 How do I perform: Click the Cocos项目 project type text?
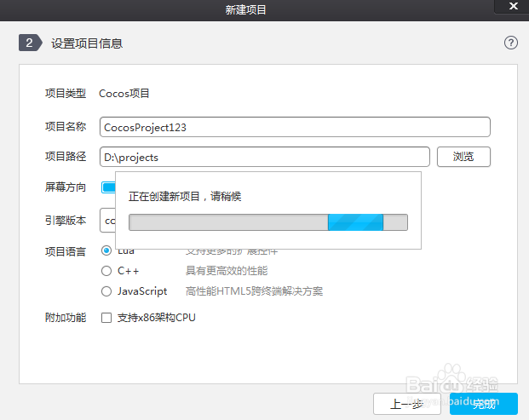pyautogui.click(x=124, y=94)
